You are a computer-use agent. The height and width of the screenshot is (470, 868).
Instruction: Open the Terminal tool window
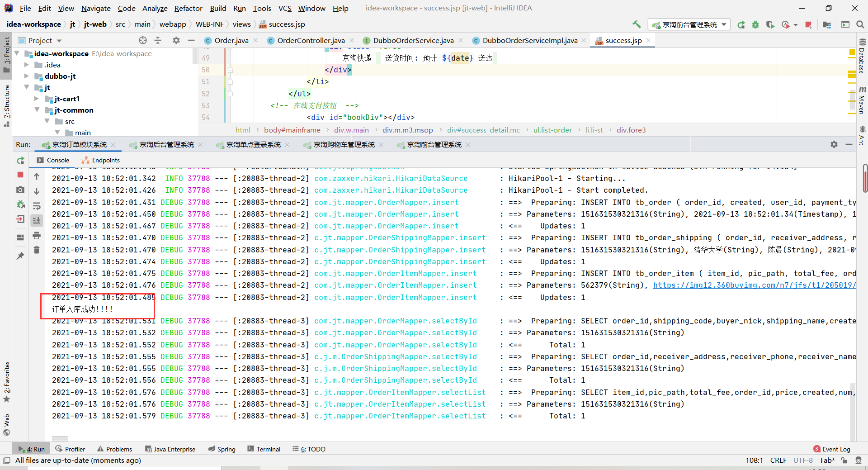(264, 449)
